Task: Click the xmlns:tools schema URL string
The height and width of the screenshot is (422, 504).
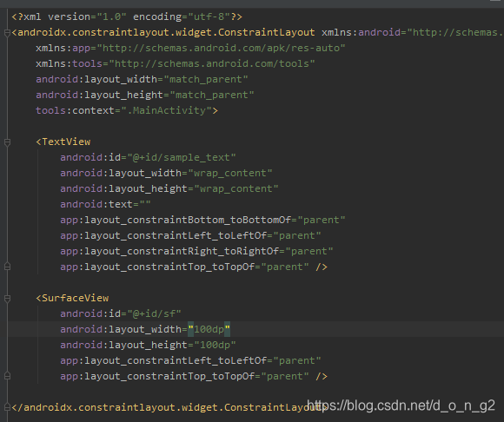Action: [212, 63]
